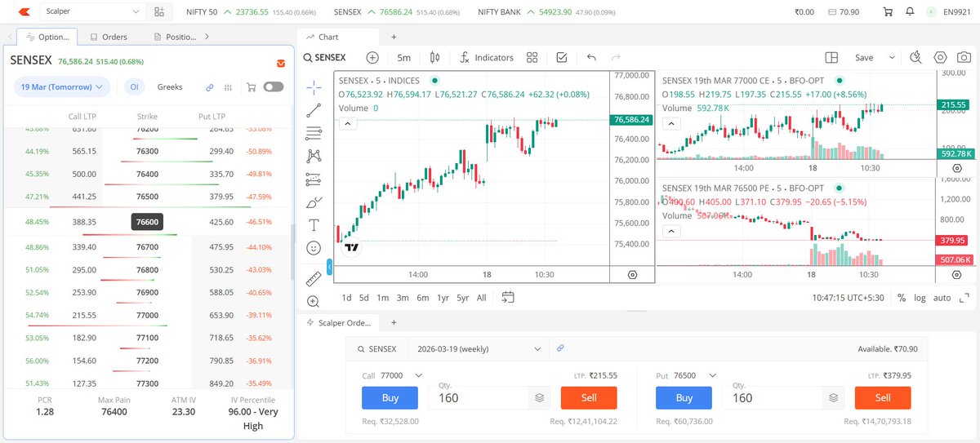Toggle percent scale on chart
This screenshot has width=980, height=443.
[902, 298]
